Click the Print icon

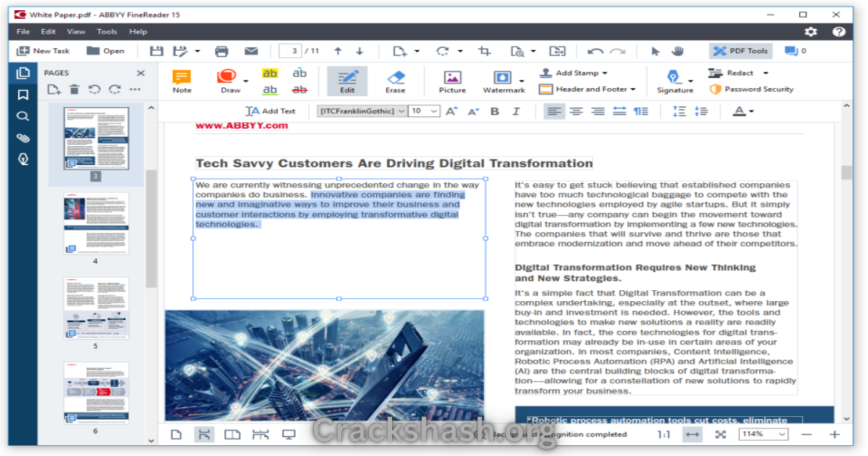pyautogui.click(x=222, y=51)
